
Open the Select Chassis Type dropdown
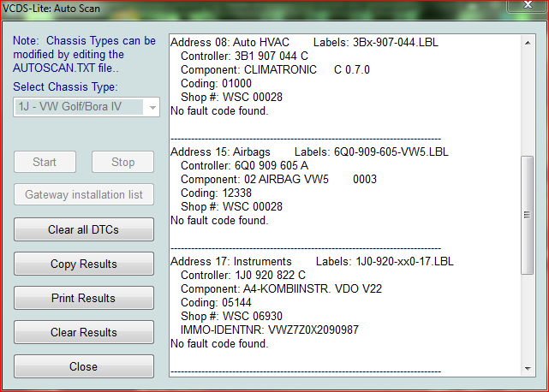coord(87,107)
